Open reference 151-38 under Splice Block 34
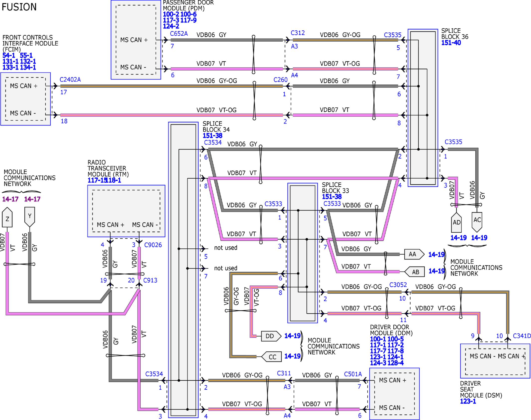The image size is (531, 420). pyautogui.click(x=212, y=136)
